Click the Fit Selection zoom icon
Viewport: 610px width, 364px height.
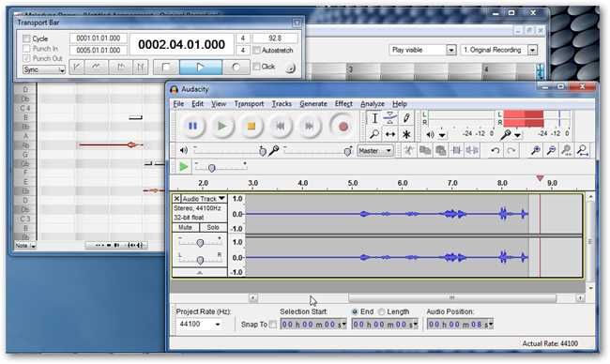point(567,150)
